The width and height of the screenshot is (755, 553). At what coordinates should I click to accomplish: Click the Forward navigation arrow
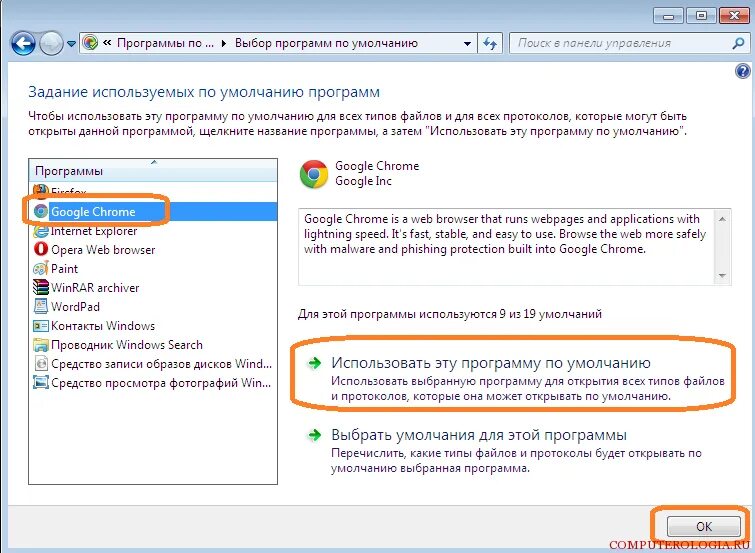pos(51,44)
